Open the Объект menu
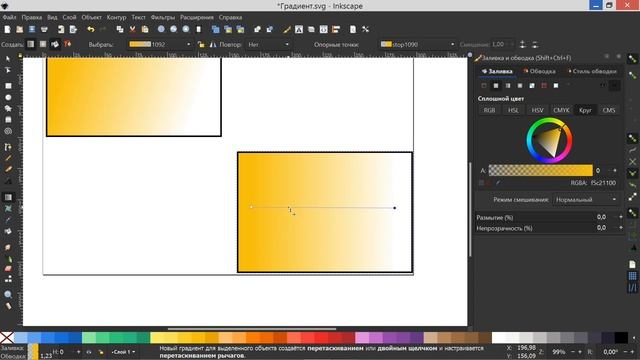 (x=91, y=18)
